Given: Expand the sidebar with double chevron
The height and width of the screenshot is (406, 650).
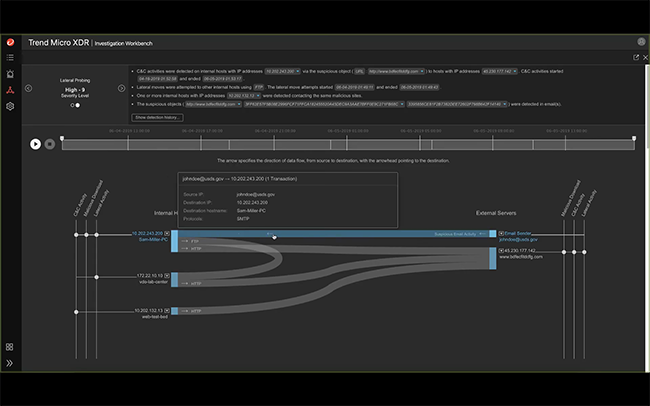Looking at the screenshot, I should [10, 363].
